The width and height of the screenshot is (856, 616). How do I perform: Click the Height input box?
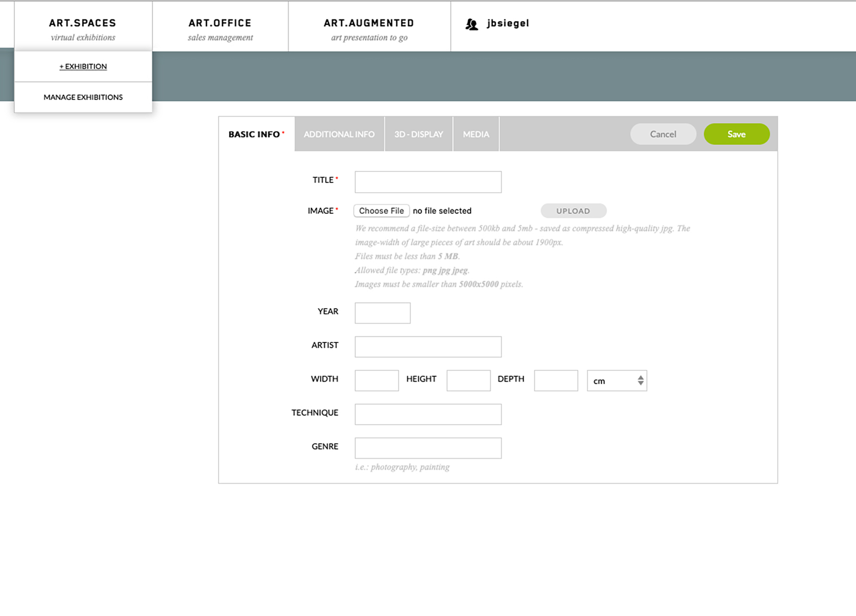coord(468,381)
